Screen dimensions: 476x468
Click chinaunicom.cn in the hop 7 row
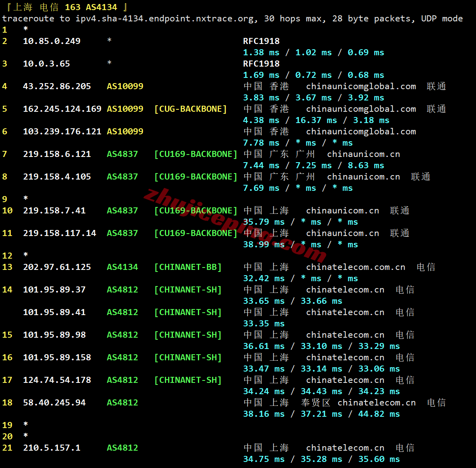364,154
